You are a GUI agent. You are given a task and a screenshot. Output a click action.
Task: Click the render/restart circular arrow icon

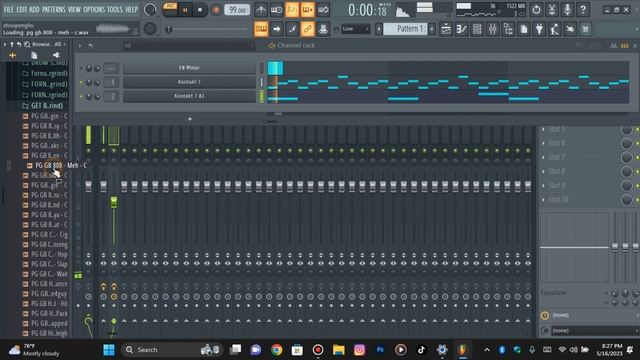(536, 9)
